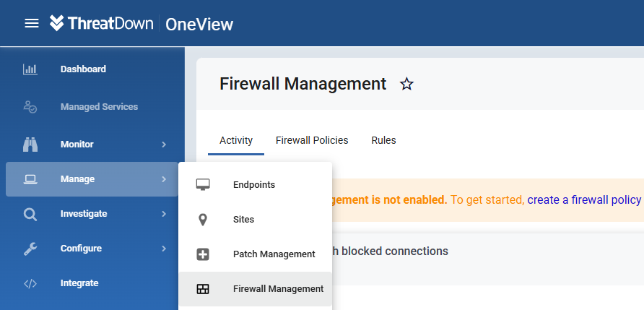644x310 pixels.
Task: Click the Investigate magnifier icon
Action: [30, 214]
